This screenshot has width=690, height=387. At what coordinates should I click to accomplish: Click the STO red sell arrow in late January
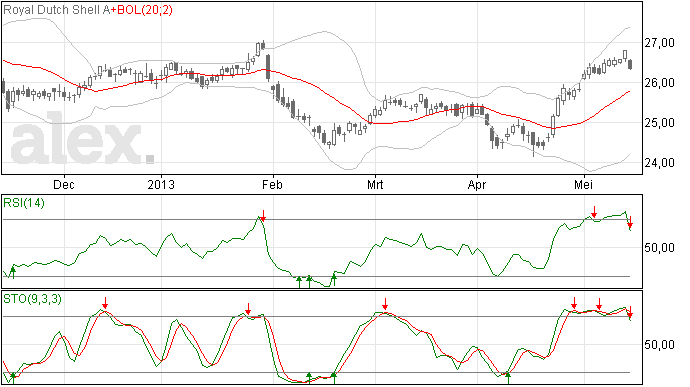[248, 309]
